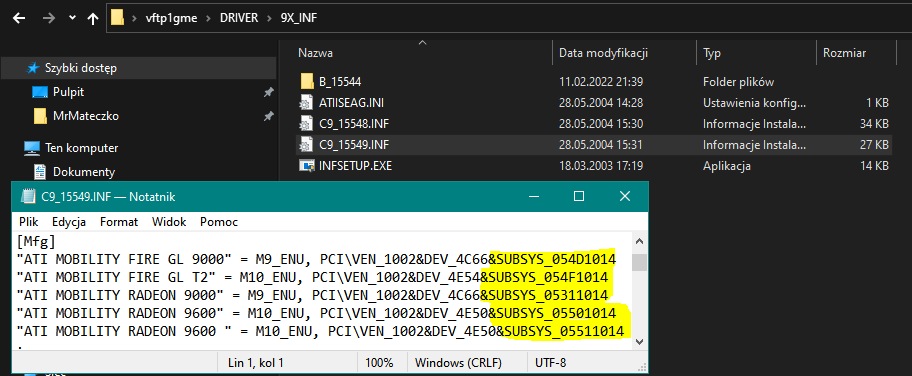Select the UTF-8 encoding status entry
Screen dimensions: 912x376
[x=550, y=363]
